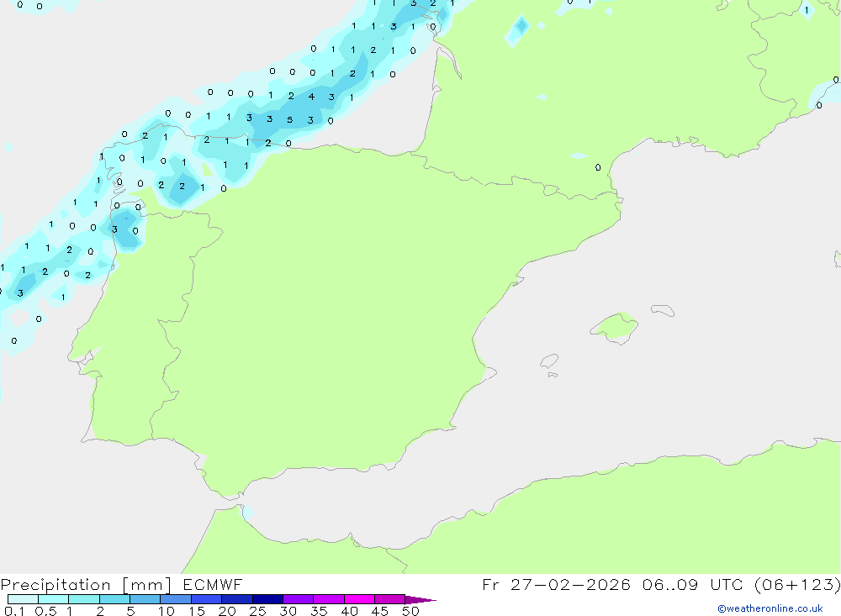
Task: Select legend label '10'
Action: [x=167, y=611]
